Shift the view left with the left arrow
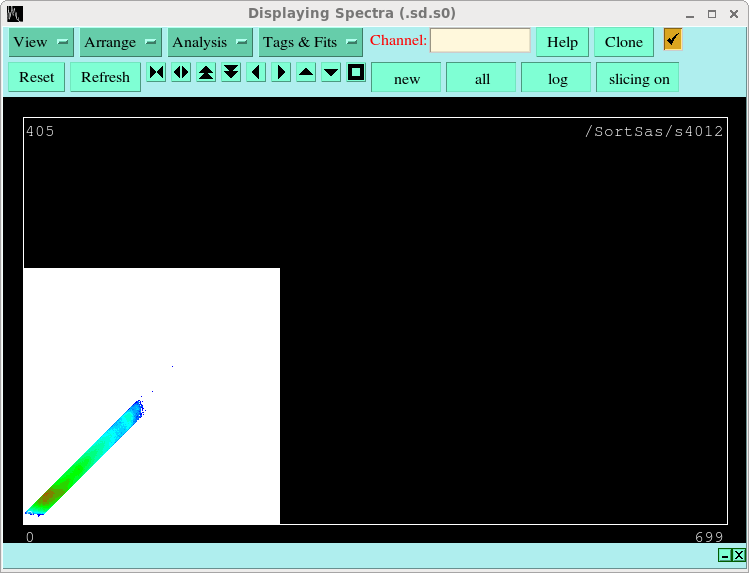 coord(256,73)
